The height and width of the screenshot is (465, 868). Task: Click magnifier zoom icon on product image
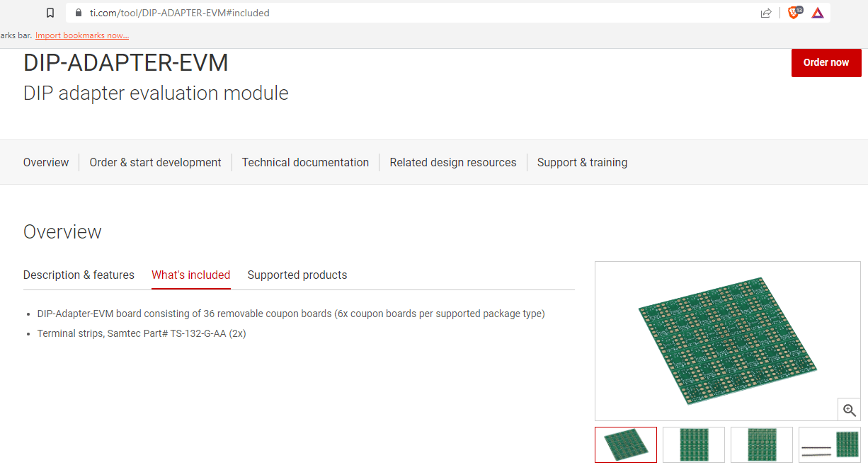pyautogui.click(x=850, y=410)
